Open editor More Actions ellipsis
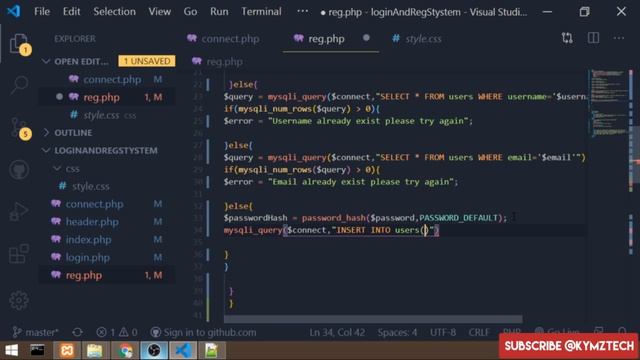 coord(619,38)
